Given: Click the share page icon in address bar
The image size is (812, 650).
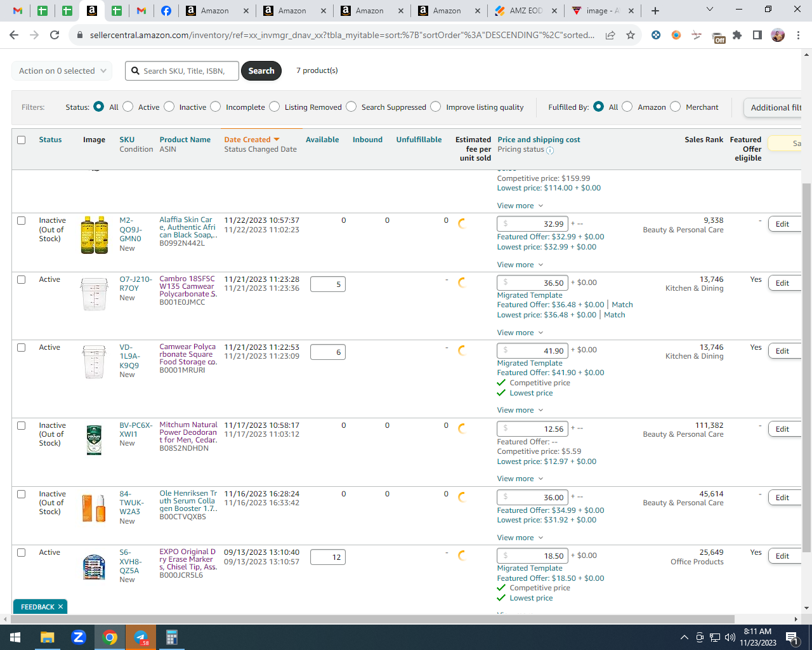Looking at the screenshot, I should click(610, 35).
